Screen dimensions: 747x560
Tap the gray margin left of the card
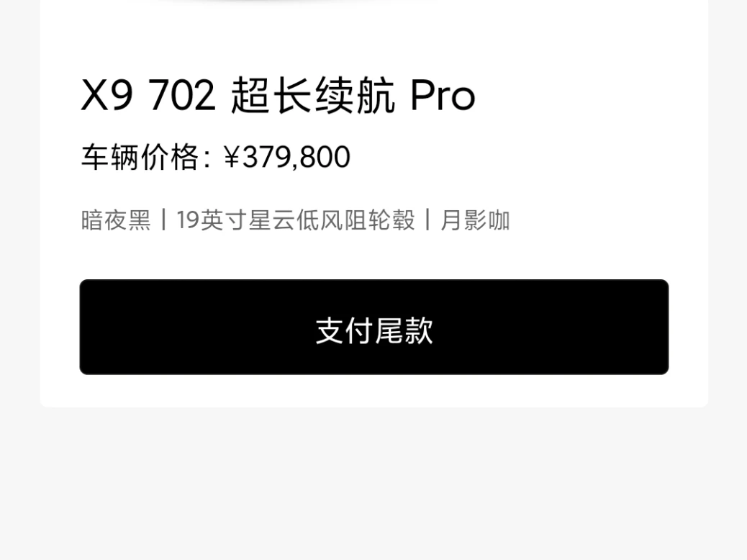20,205
